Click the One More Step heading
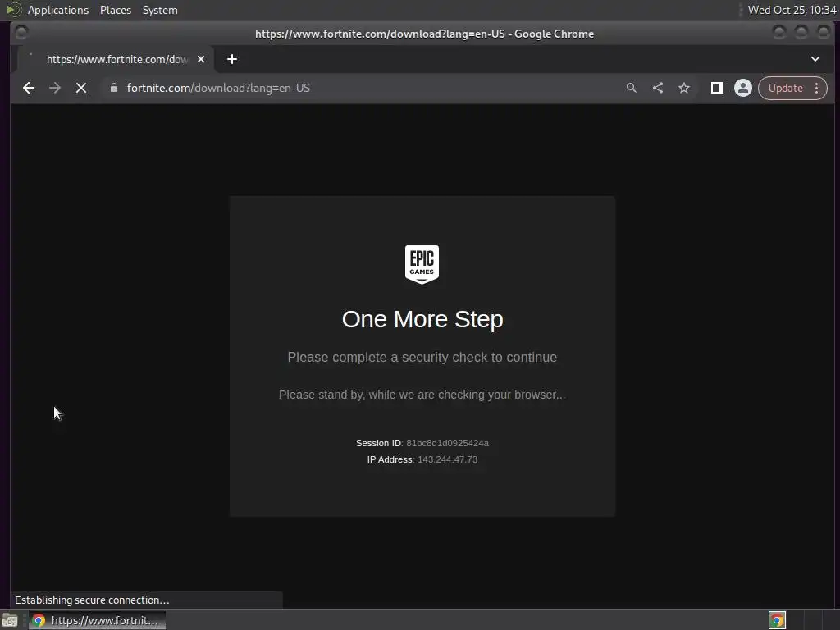This screenshot has height=630, width=840. click(422, 319)
